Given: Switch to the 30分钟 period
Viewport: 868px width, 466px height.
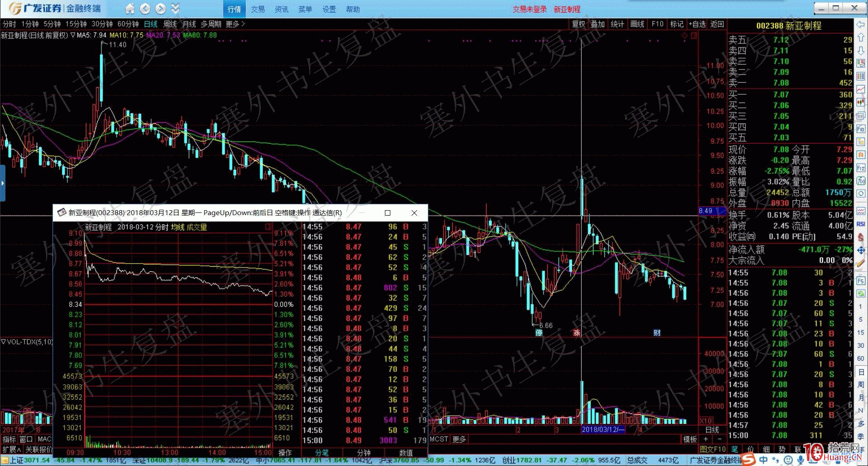Looking at the screenshot, I should 102,24.
